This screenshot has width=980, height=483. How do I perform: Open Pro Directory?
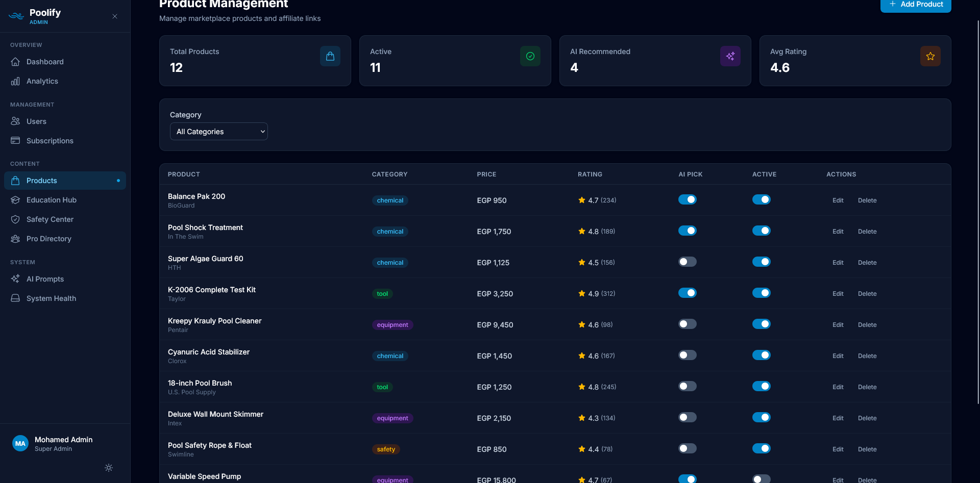pyautogui.click(x=65, y=239)
